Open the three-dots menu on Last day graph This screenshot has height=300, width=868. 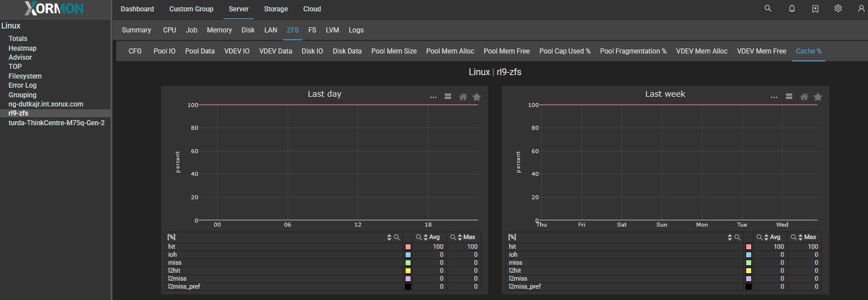click(x=433, y=97)
